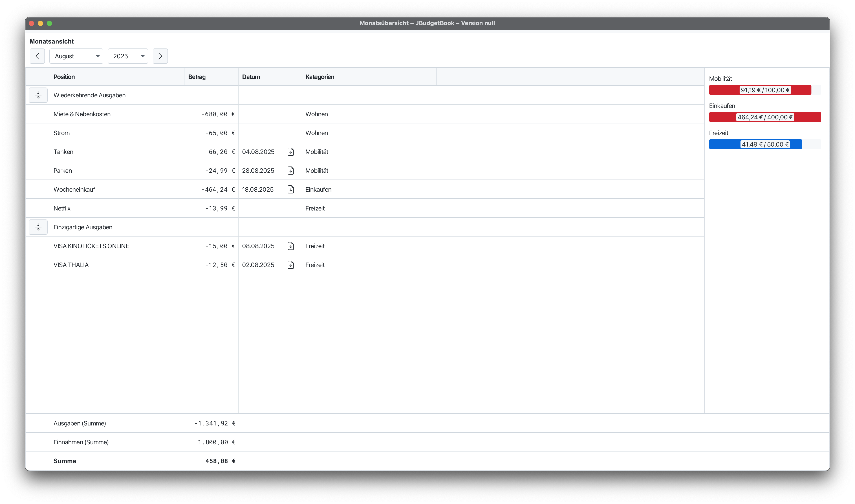The height and width of the screenshot is (504, 855).
Task: Click the Kategorien column header
Action: [x=320, y=77]
